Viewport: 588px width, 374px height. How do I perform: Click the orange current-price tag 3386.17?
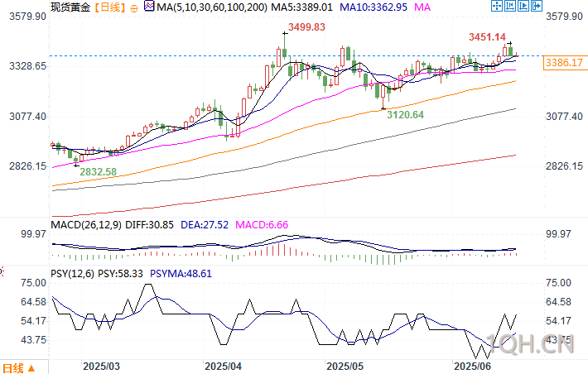564,63
